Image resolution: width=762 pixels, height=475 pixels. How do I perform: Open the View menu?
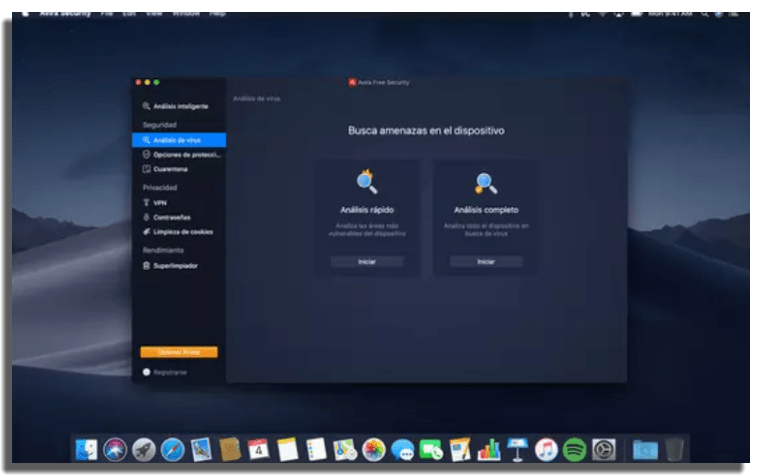pyautogui.click(x=154, y=14)
